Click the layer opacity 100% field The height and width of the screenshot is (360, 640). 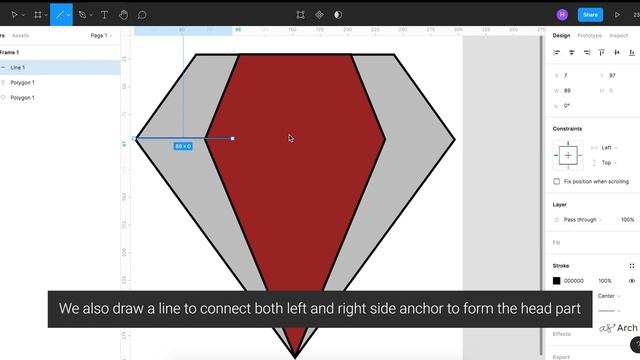tap(627, 220)
